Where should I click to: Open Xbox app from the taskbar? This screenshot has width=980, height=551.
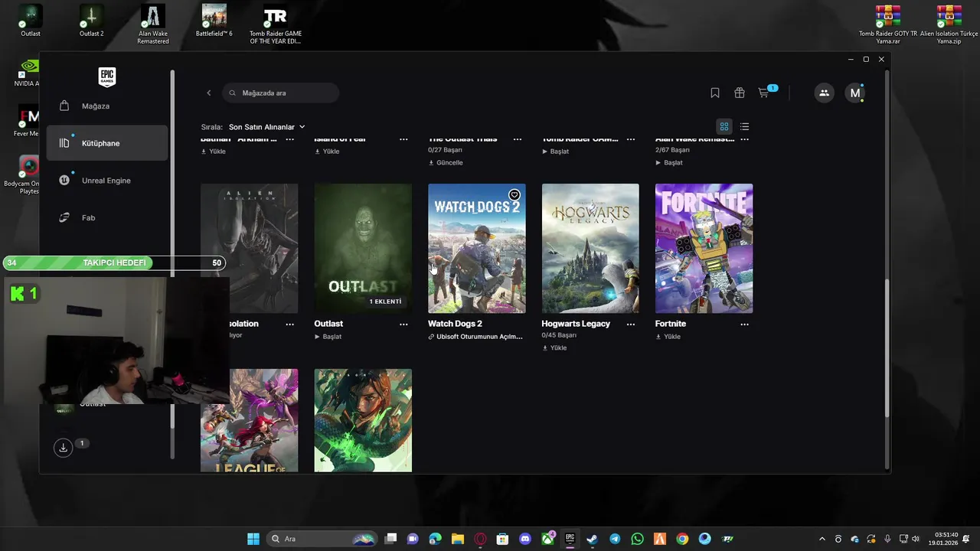pyautogui.click(x=548, y=539)
